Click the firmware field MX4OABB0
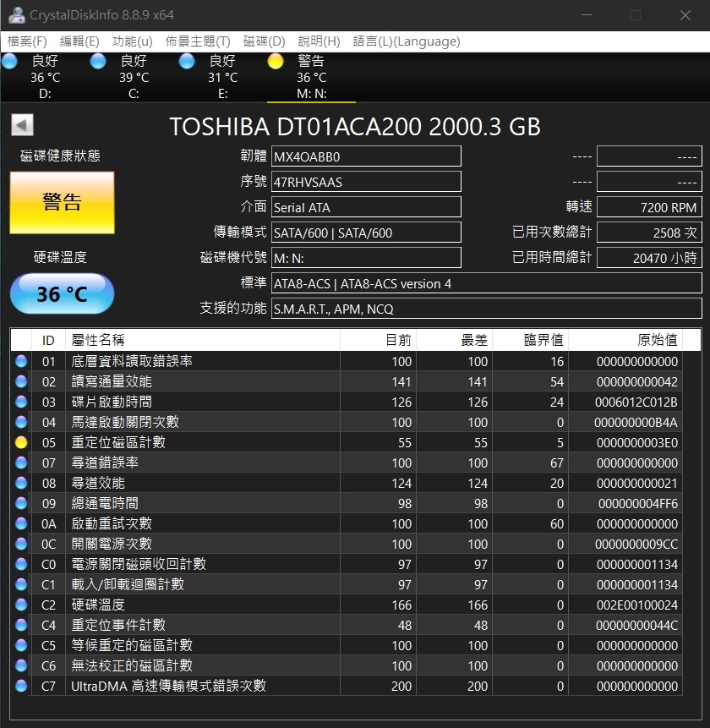Viewport: 710px width, 728px height. pos(366,156)
